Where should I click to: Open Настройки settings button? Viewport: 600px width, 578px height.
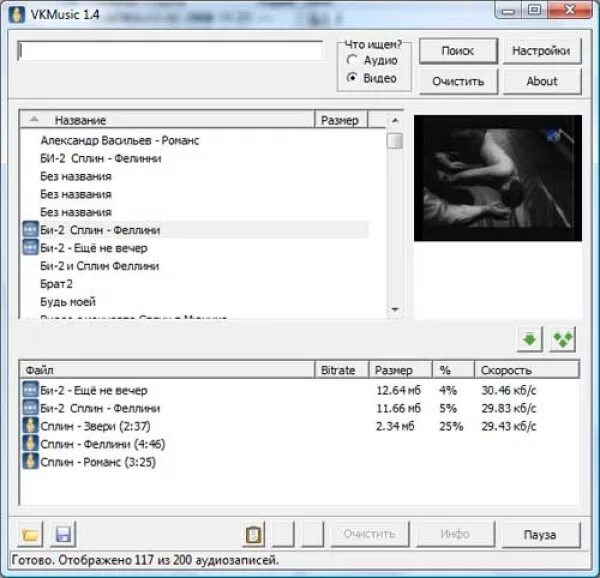[541, 51]
